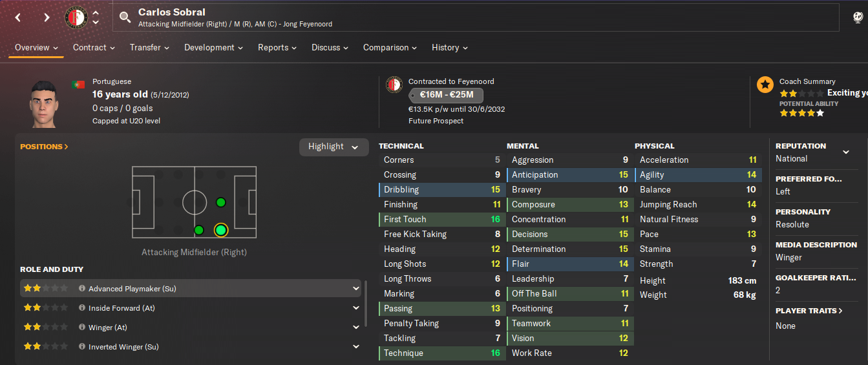868x365 pixels.
Task: Go back with the left arrow
Action: [18, 17]
